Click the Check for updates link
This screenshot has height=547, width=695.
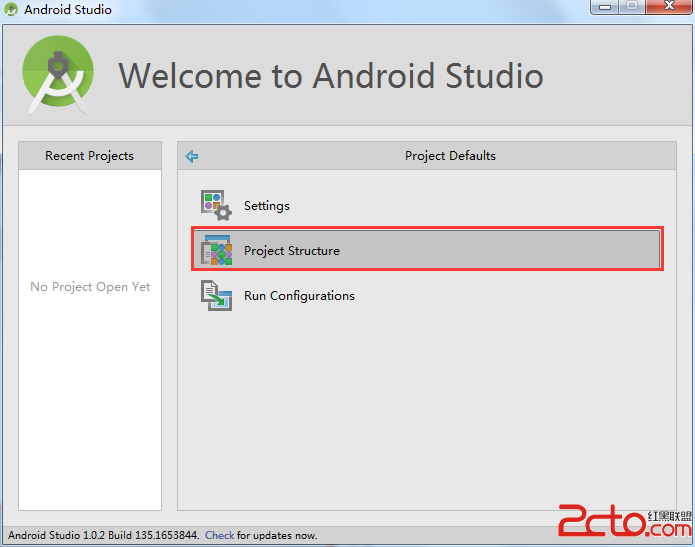click(219, 535)
